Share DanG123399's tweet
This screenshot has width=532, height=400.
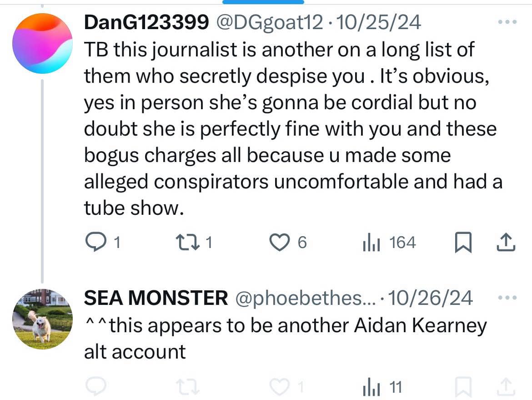click(x=506, y=243)
